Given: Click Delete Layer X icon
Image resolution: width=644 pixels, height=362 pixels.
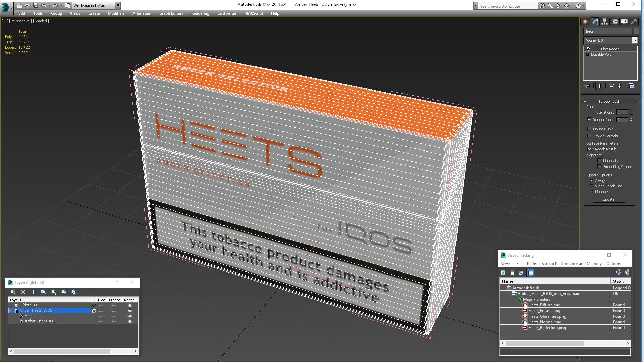Looking at the screenshot, I should [23, 292].
